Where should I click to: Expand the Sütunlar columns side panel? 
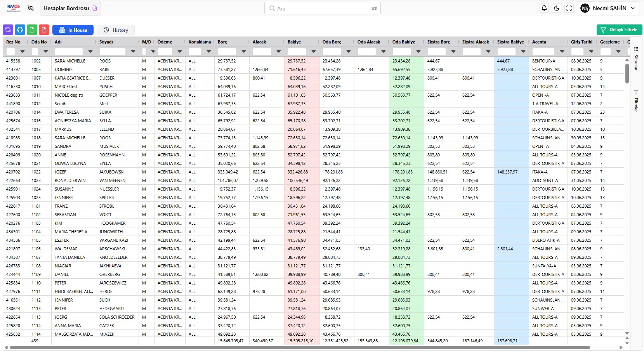(636, 59)
